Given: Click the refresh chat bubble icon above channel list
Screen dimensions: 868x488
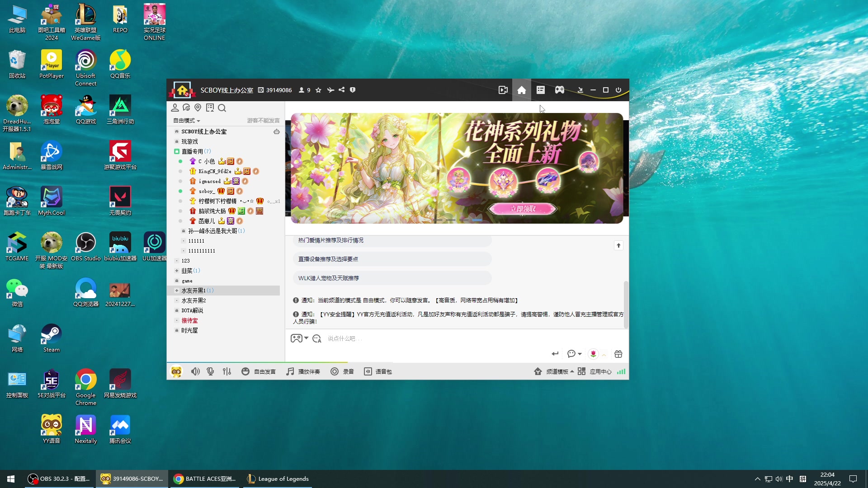Looking at the screenshot, I should [x=186, y=108].
